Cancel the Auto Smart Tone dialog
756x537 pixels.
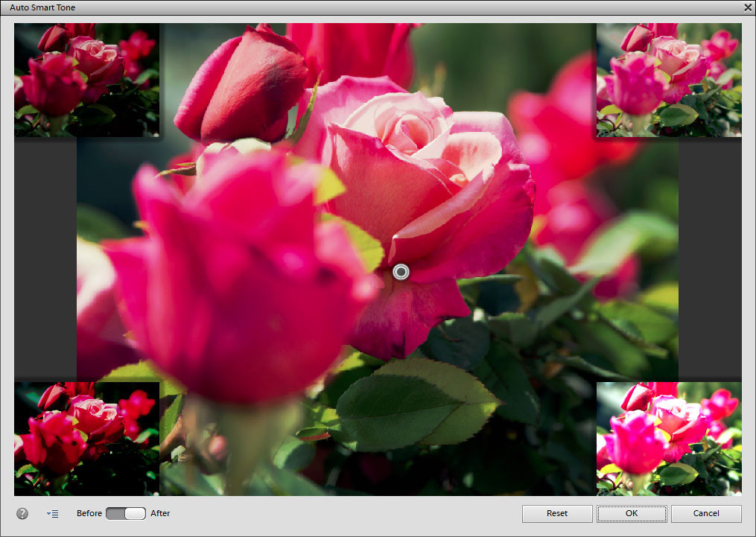(x=705, y=513)
